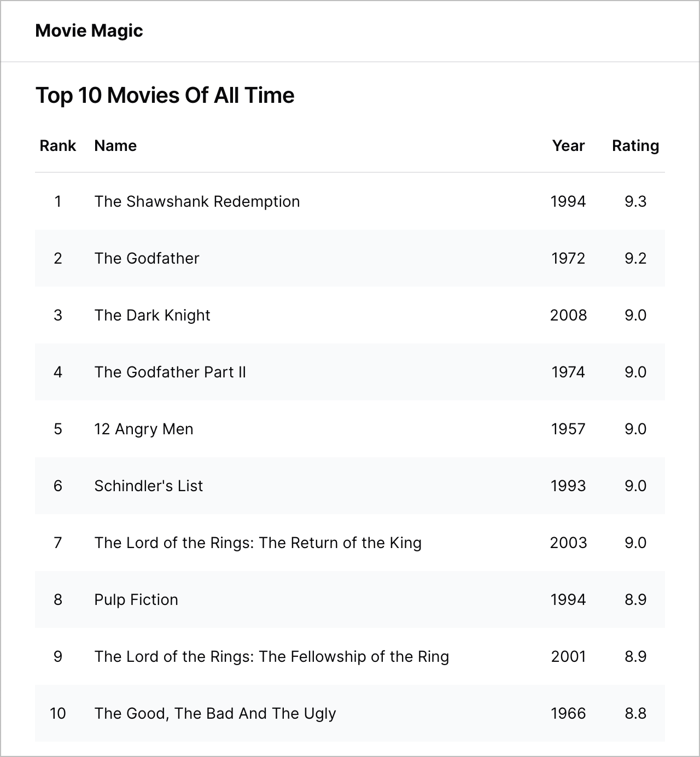Screen dimensions: 700x757
Task: Click the Pulp Fiction movie name
Action: [x=136, y=599]
